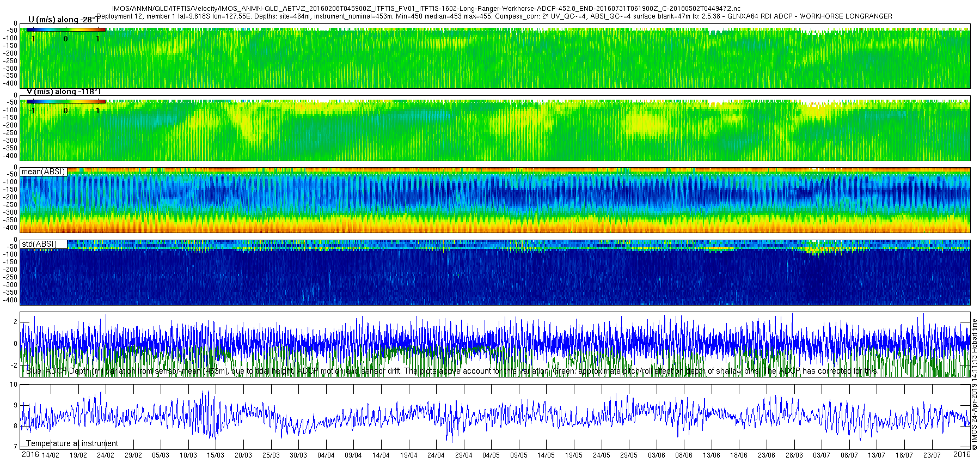Click the '20/03' date tick label
The height and width of the screenshot is (463, 980).
pos(243,455)
